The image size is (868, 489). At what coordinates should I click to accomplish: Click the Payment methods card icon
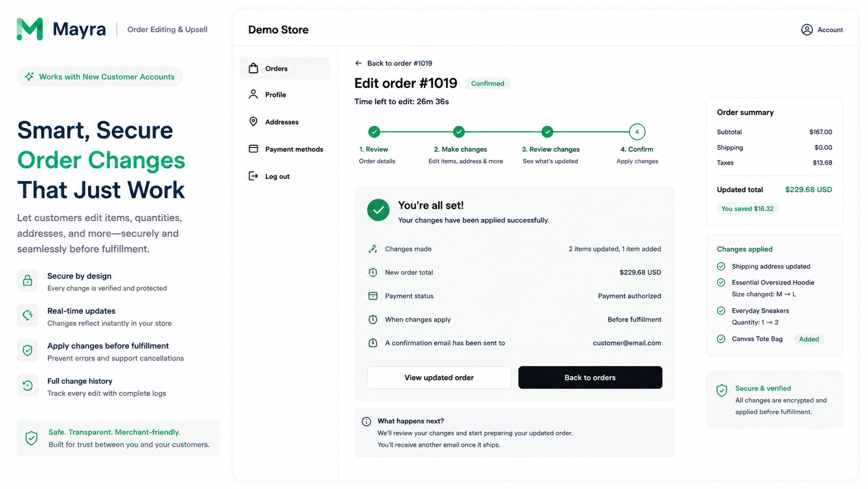point(253,149)
